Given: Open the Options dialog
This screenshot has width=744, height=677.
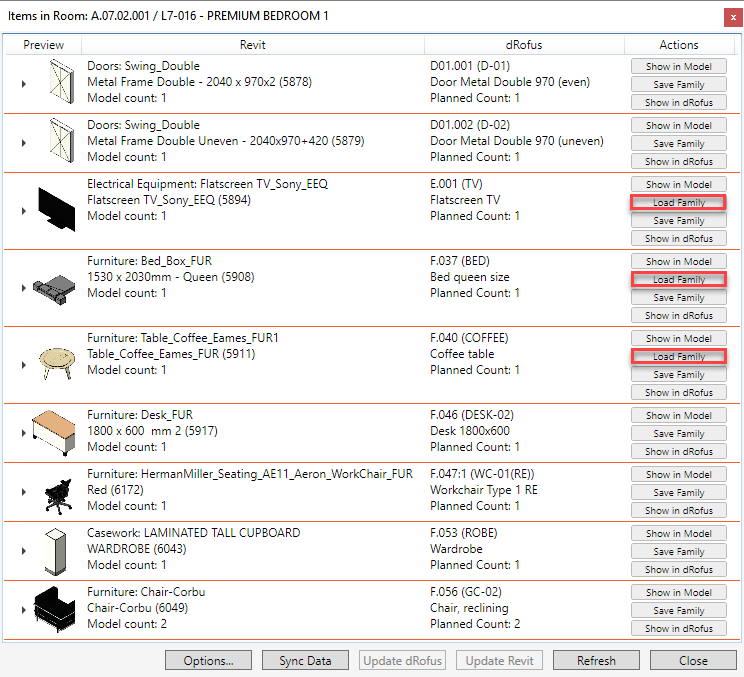Looking at the screenshot, I should tap(208, 660).
